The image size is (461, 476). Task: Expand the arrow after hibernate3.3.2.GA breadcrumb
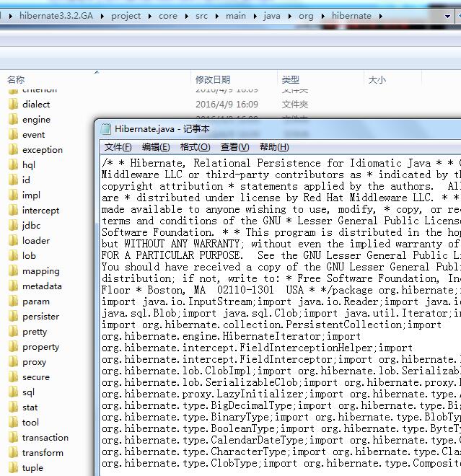102,16
